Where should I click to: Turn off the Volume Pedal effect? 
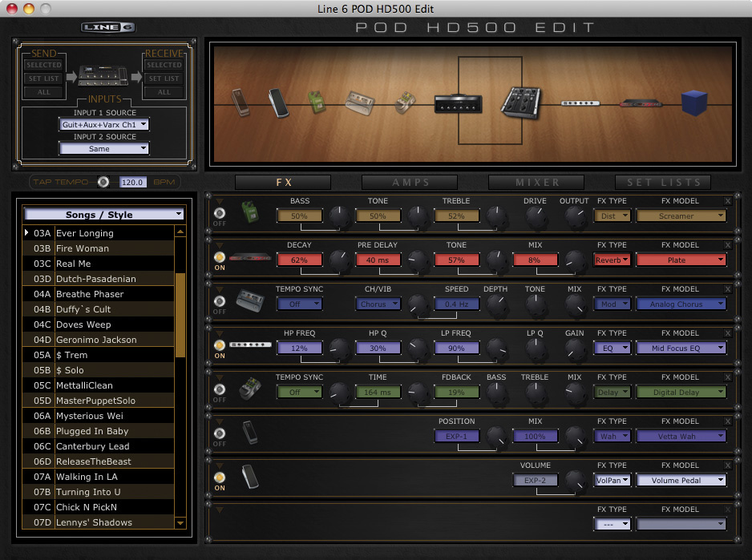click(x=219, y=478)
